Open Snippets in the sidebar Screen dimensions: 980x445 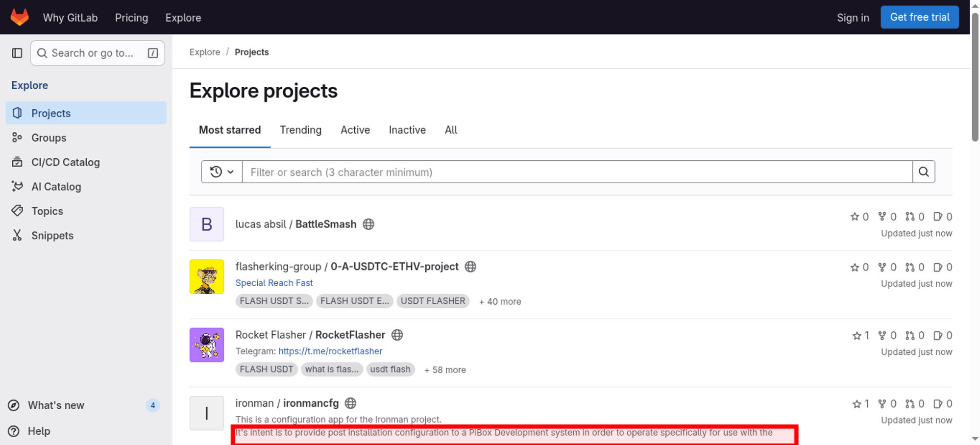[x=86, y=236]
